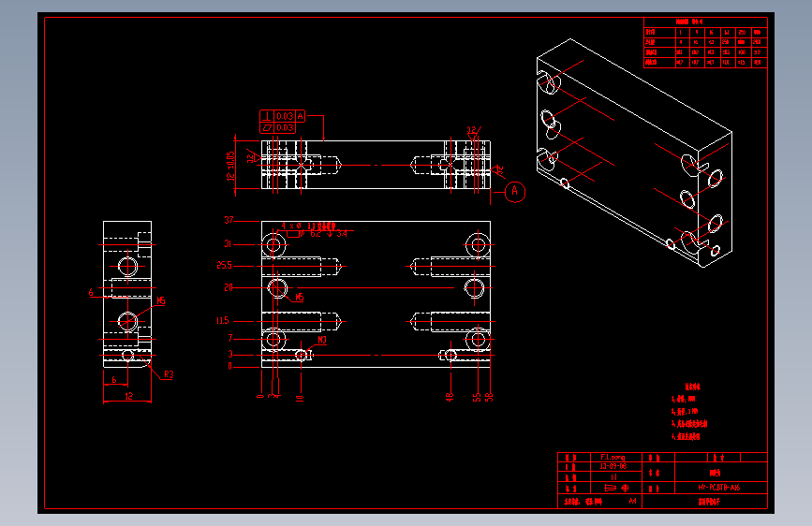The height and width of the screenshot is (526, 812).
Task: Click the M3 thread callout
Action: (322, 340)
